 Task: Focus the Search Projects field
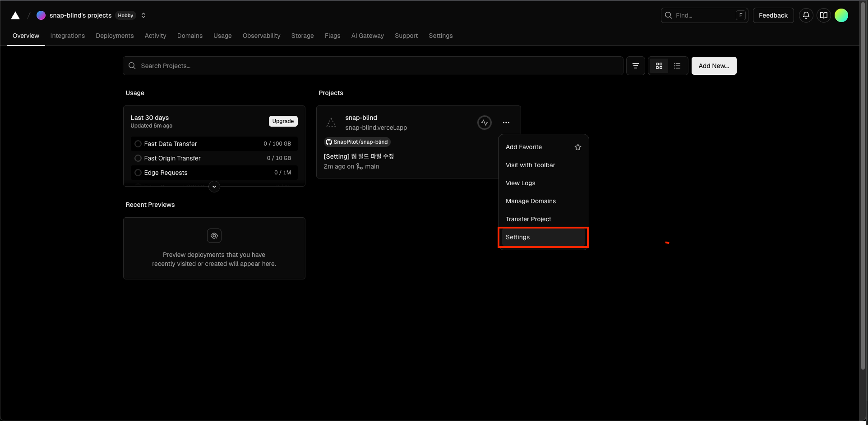pyautogui.click(x=373, y=66)
